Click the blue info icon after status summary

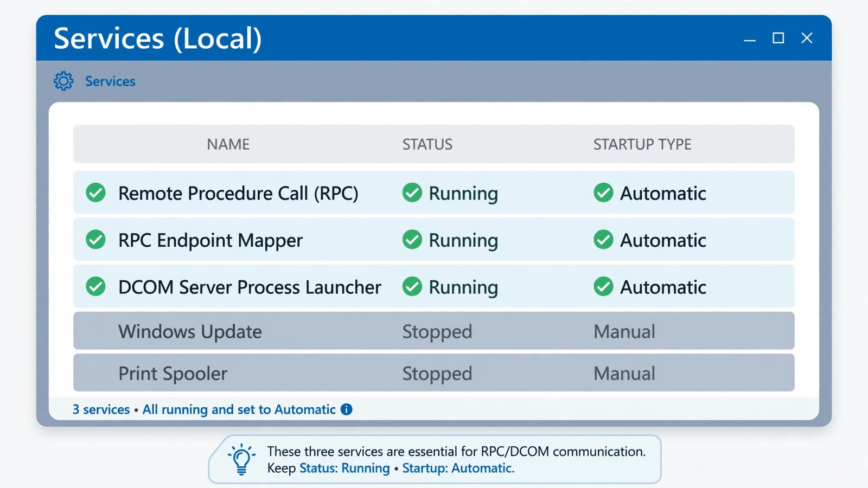(347, 409)
